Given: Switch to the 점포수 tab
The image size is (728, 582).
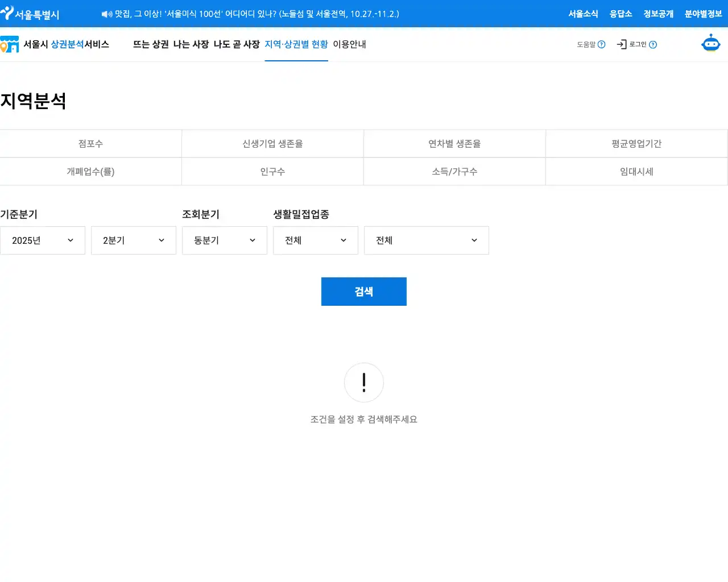Looking at the screenshot, I should click(90, 144).
